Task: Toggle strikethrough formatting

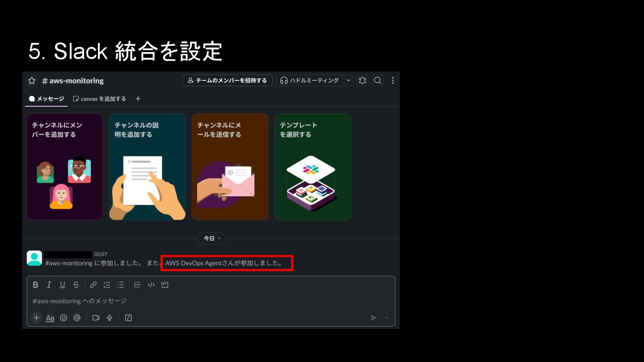Action: coord(76,285)
